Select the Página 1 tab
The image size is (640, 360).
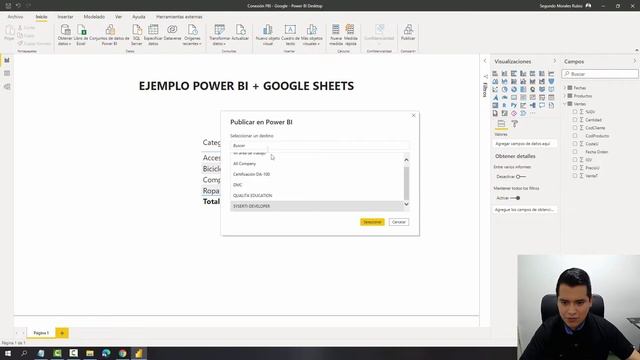point(41,333)
